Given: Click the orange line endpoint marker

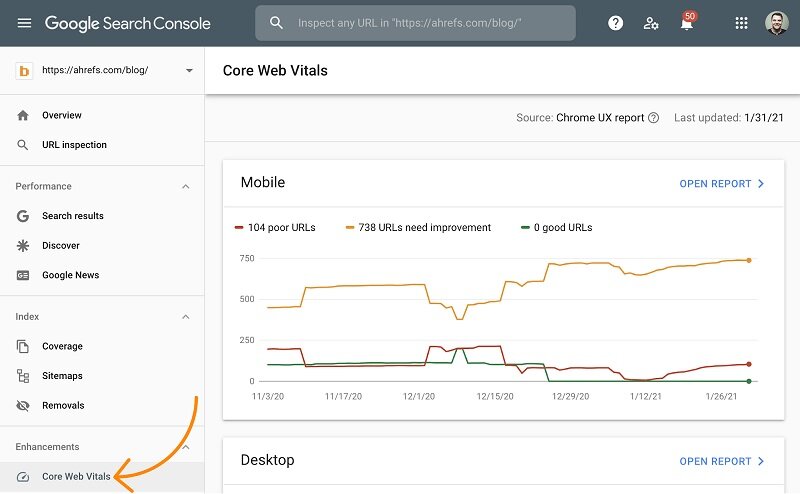Looking at the screenshot, I should (x=749, y=260).
